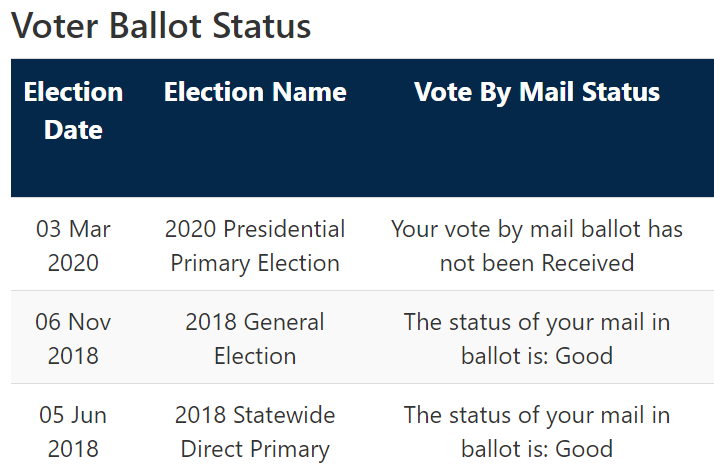Click 2018 General Election ballot status Good

pos(537,339)
